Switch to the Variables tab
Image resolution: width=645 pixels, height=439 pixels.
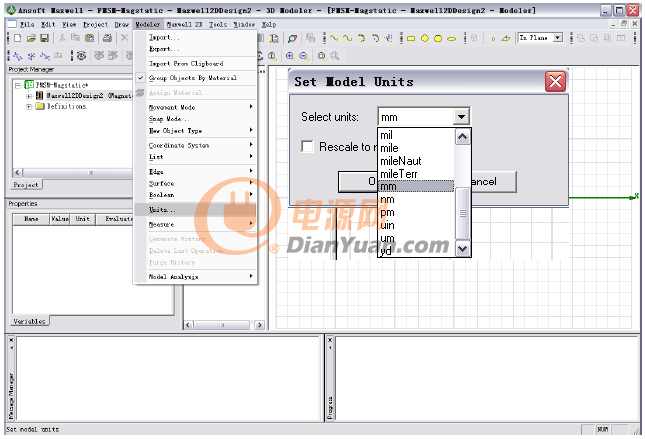coord(29,321)
